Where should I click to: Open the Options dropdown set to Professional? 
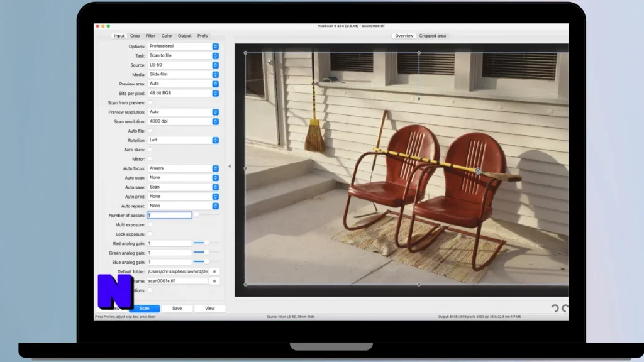pos(183,47)
